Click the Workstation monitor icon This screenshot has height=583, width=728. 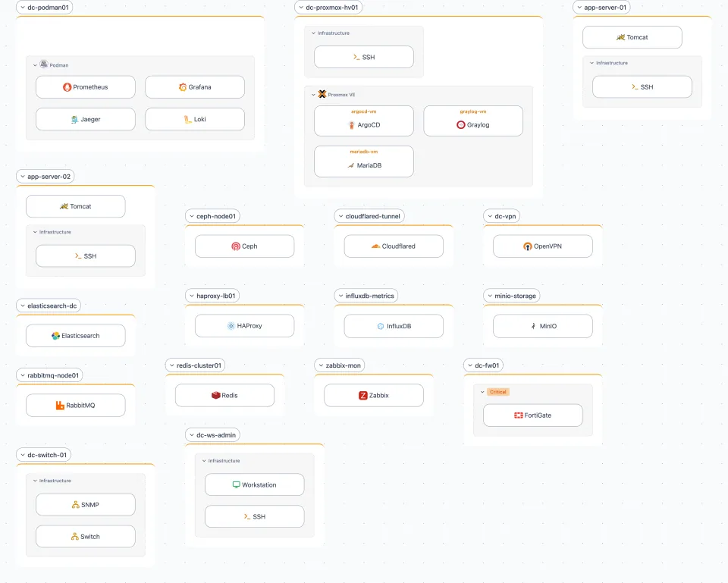tap(237, 484)
